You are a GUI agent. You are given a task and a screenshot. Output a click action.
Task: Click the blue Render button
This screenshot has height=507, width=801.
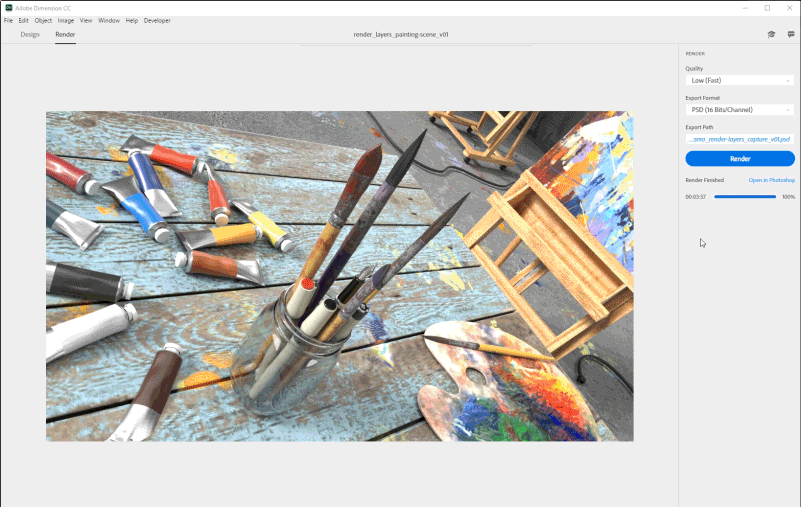tap(740, 158)
